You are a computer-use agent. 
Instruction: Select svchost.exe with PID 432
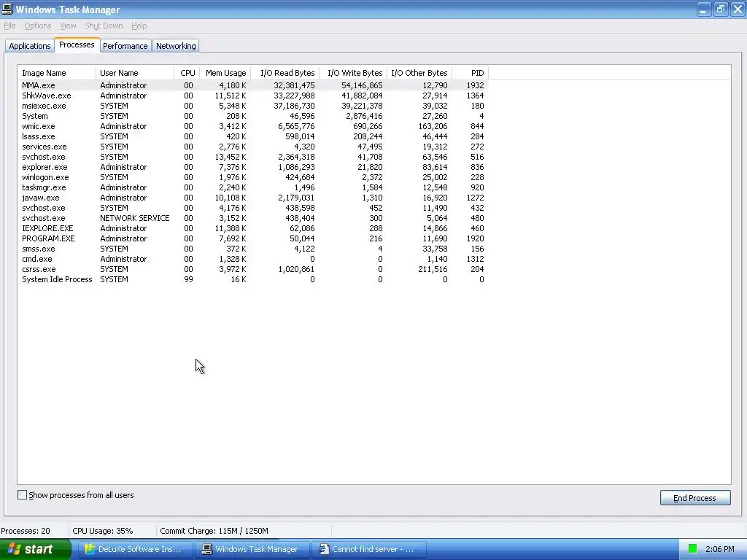click(253, 208)
